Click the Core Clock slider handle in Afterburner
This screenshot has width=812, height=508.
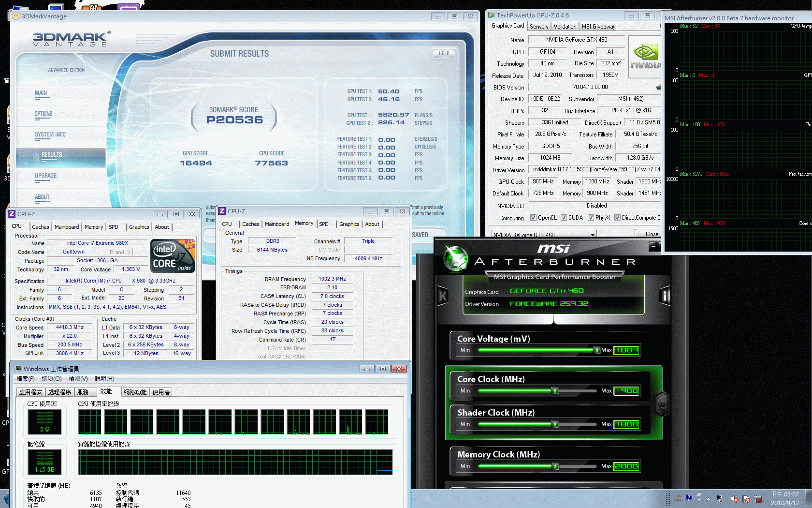555,390
